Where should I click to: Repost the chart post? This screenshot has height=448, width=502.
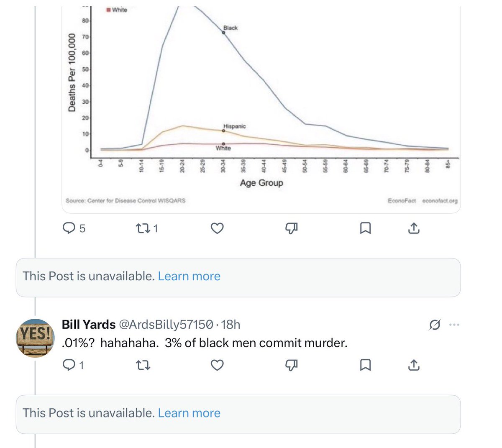click(x=147, y=228)
